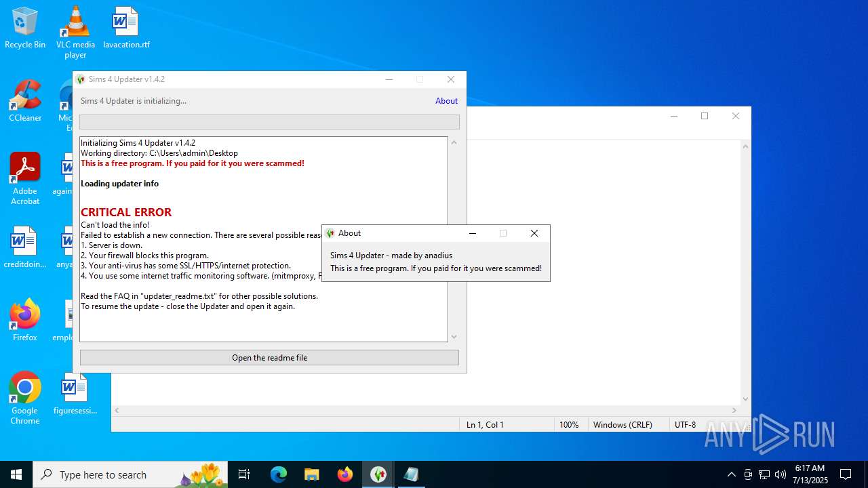Click 'Your firewall blocks this program' line
The width and height of the screenshot is (868, 488).
tap(145, 256)
